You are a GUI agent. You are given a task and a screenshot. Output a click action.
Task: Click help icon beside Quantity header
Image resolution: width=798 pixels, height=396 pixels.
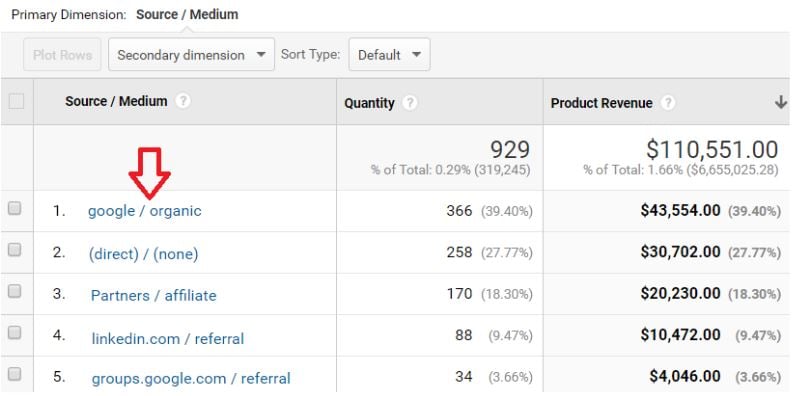click(410, 103)
